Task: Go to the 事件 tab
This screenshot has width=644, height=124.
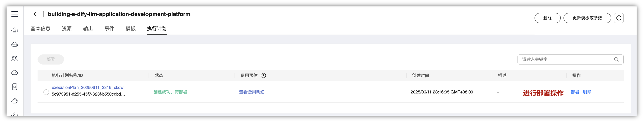Action: tap(109, 29)
